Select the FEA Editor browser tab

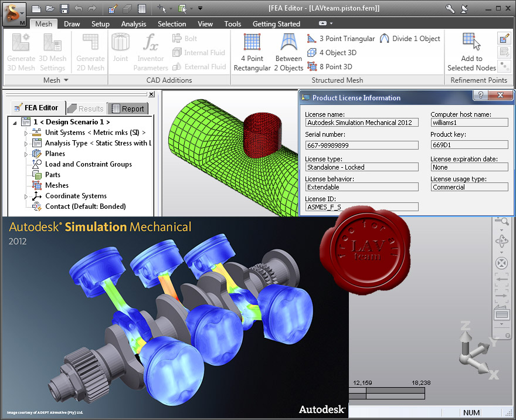37,107
